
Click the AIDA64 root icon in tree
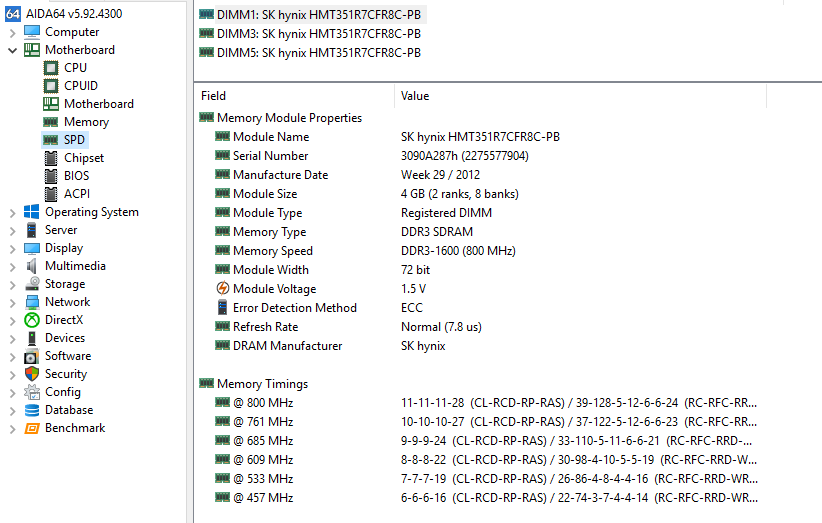[x=13, y=14]
